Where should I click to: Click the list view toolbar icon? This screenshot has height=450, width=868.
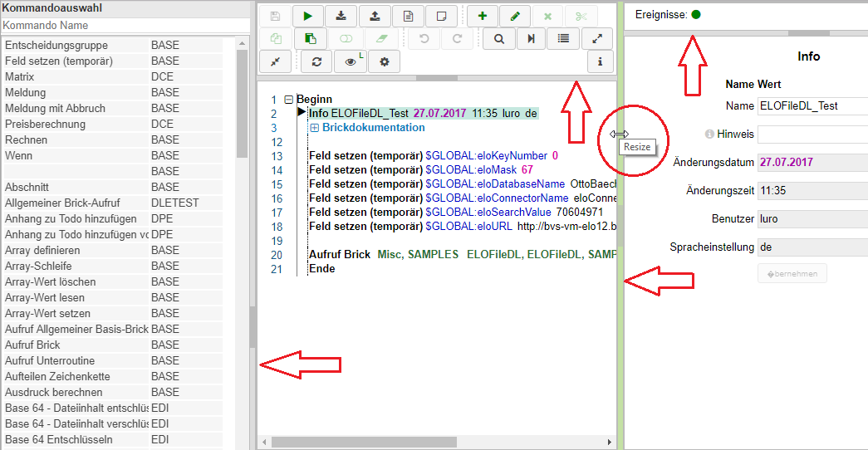pos(563,38)
